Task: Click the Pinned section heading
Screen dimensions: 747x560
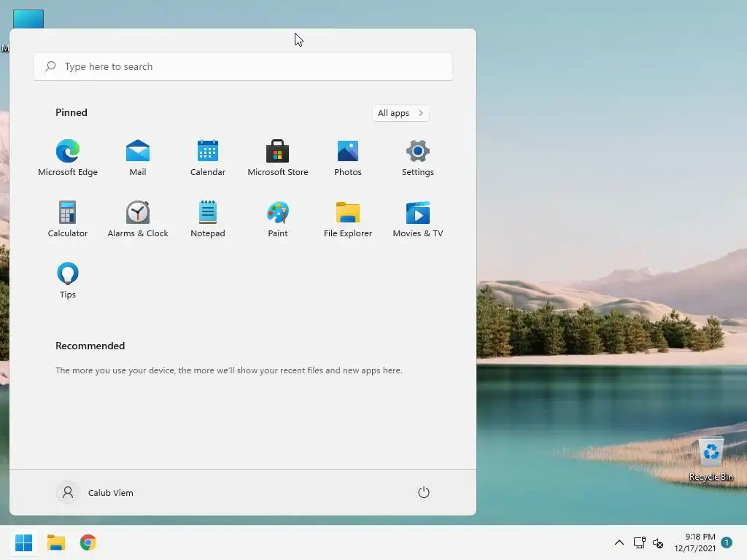Action: point(71,112)
